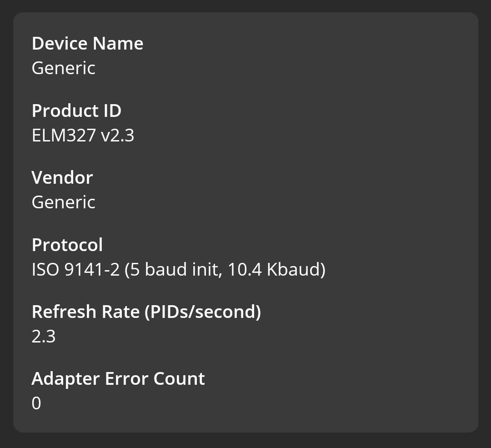Select the error count value of 0
The height and width of the screenshot is (448, 491).
click(37, 403)
